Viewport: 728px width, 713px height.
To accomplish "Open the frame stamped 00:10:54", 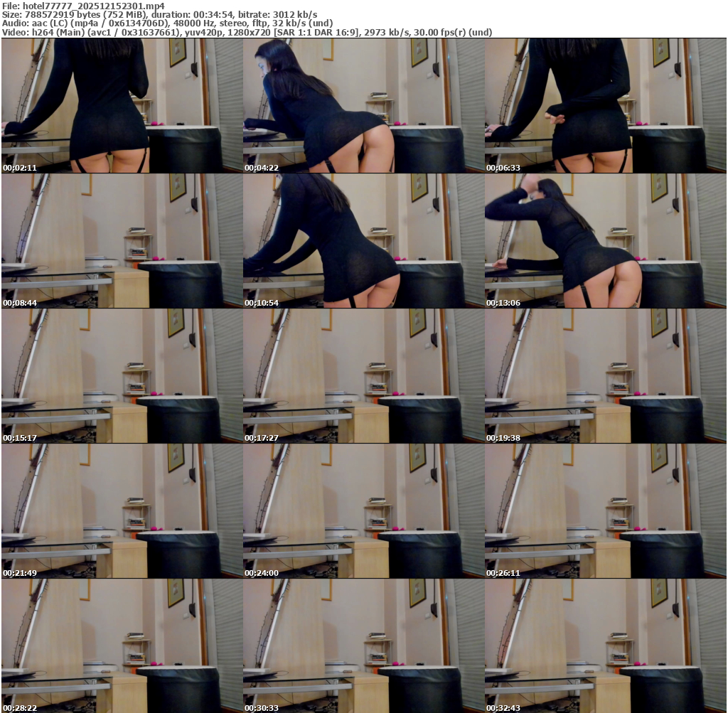I will (x=363, y=240).
